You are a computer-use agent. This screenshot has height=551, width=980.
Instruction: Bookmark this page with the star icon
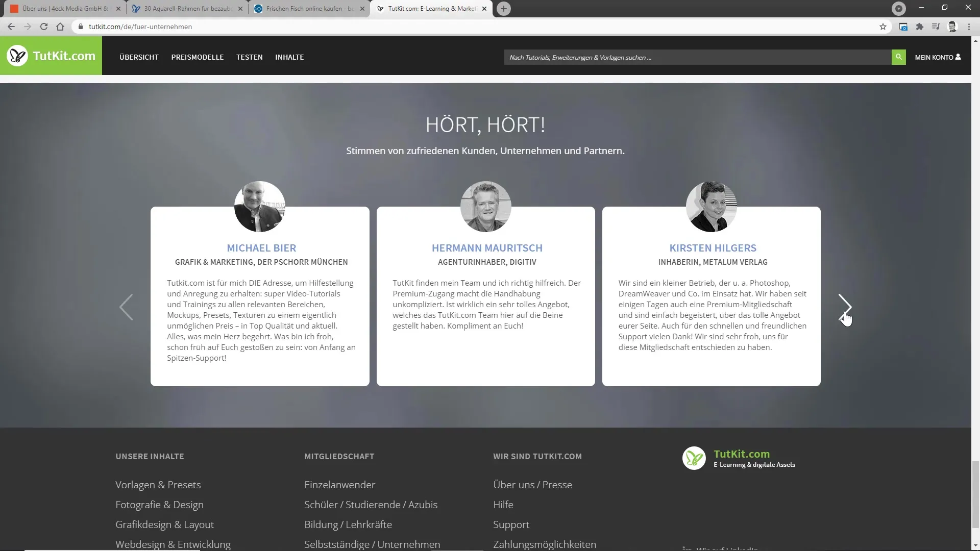pyautogui.click(x=883, y=27)
